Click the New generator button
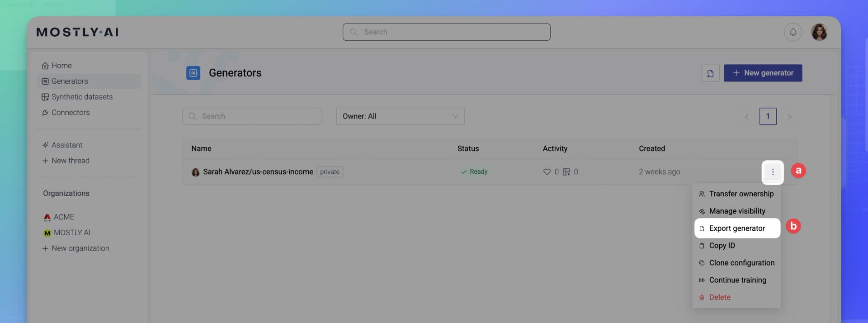Image resolution: width=868 pixels, height=323 pixels. click(763, 73)
